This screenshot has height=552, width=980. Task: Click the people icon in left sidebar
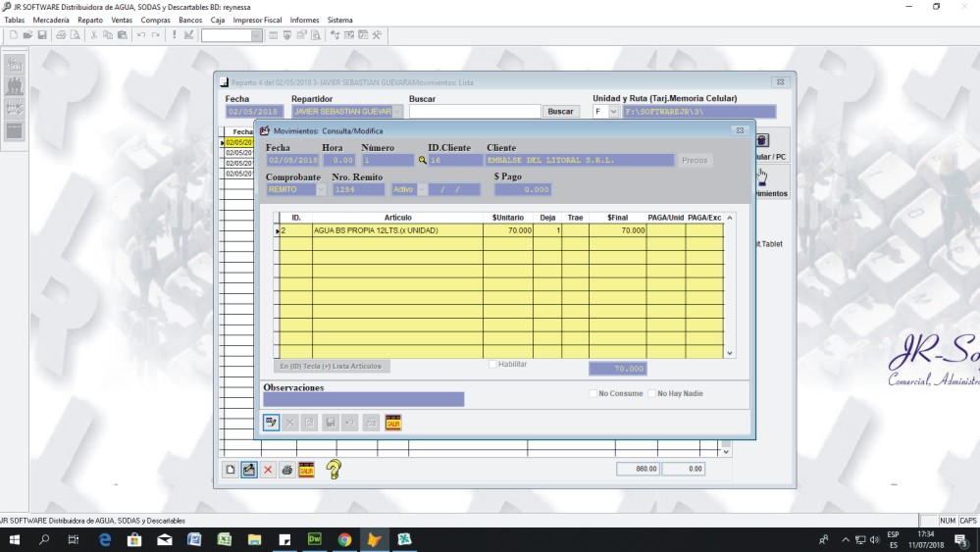[x=15, y=87]
